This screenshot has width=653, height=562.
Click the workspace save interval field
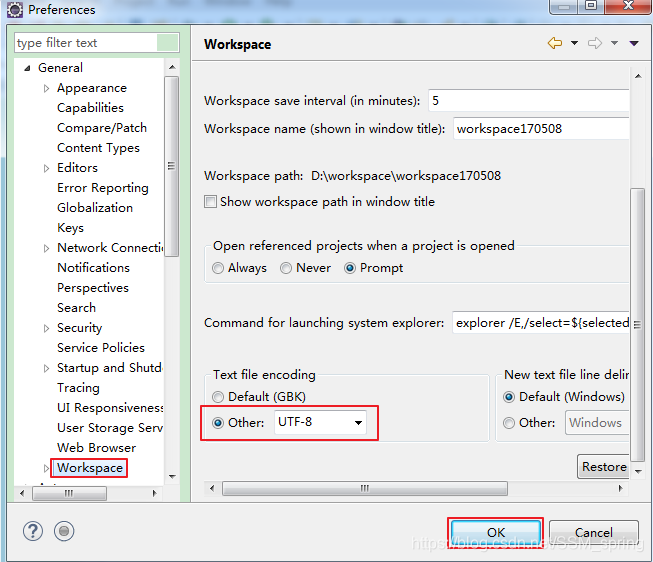(528, 100)
